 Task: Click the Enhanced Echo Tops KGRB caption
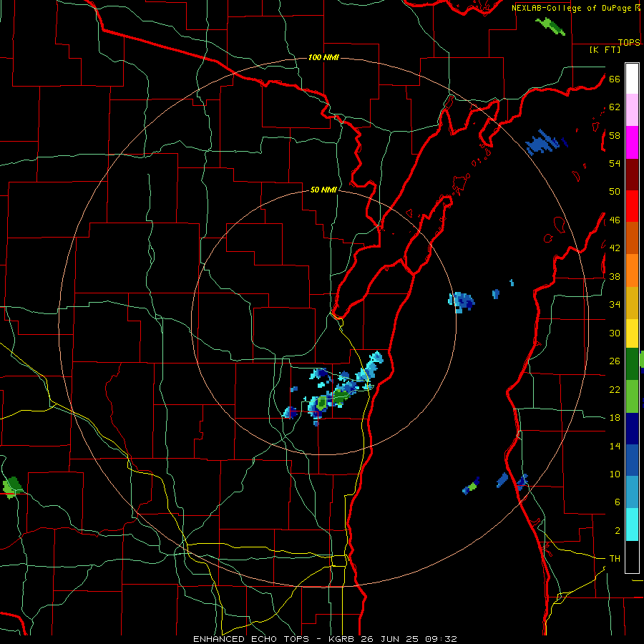pos(325,639)
